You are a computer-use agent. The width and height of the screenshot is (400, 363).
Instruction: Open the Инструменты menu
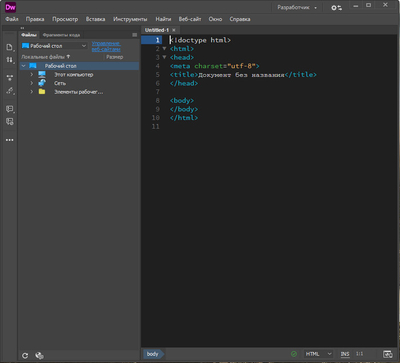click(x=130, y=19)
